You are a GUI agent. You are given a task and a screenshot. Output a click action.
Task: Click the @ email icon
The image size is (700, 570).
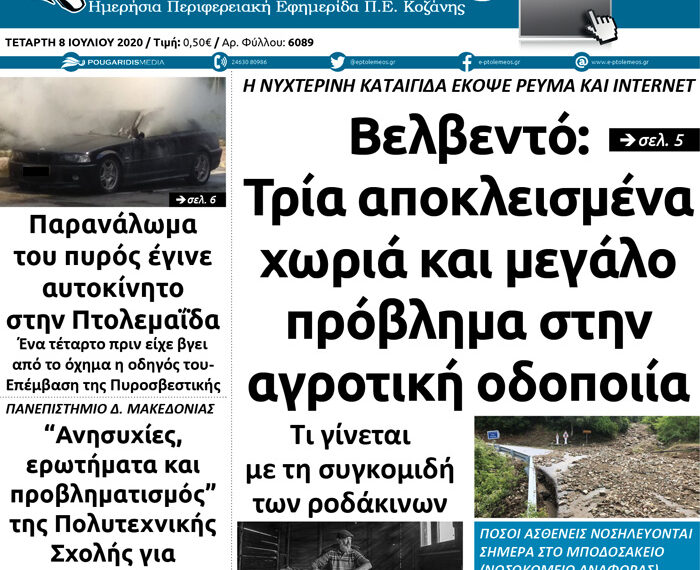(581, 62)
